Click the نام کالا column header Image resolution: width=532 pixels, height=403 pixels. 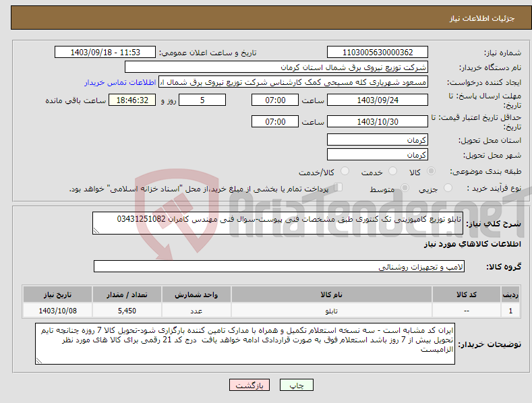click(332, 294)
